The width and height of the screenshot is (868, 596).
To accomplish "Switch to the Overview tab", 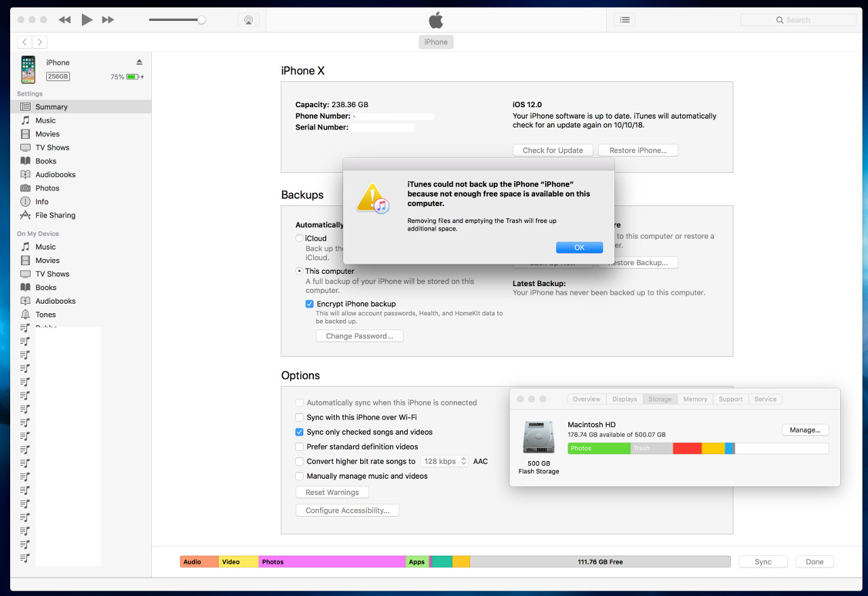I will click(x=587, y=399).
